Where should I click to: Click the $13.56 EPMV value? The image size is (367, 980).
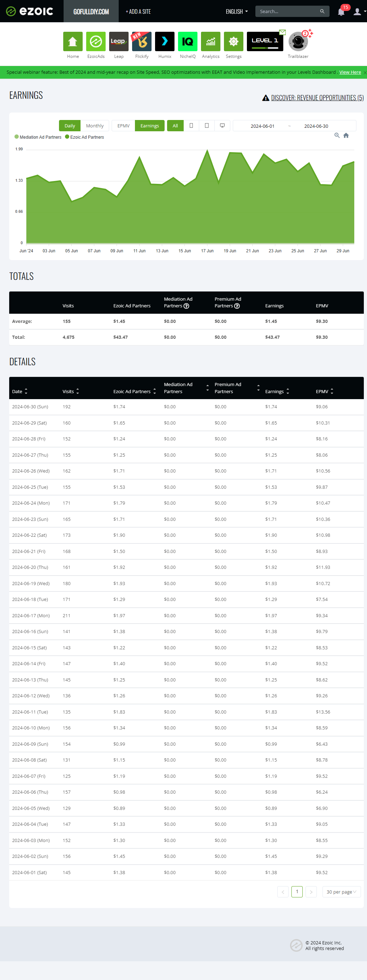[x=323, y=712]
